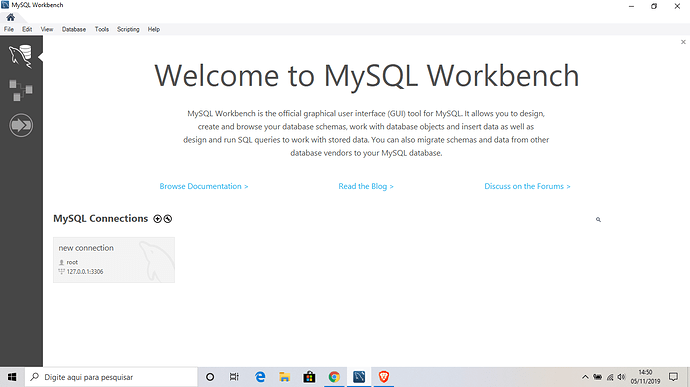
Task: Open the Migration wizard sidebar arrow icon
Action: (x=21, y=125)
